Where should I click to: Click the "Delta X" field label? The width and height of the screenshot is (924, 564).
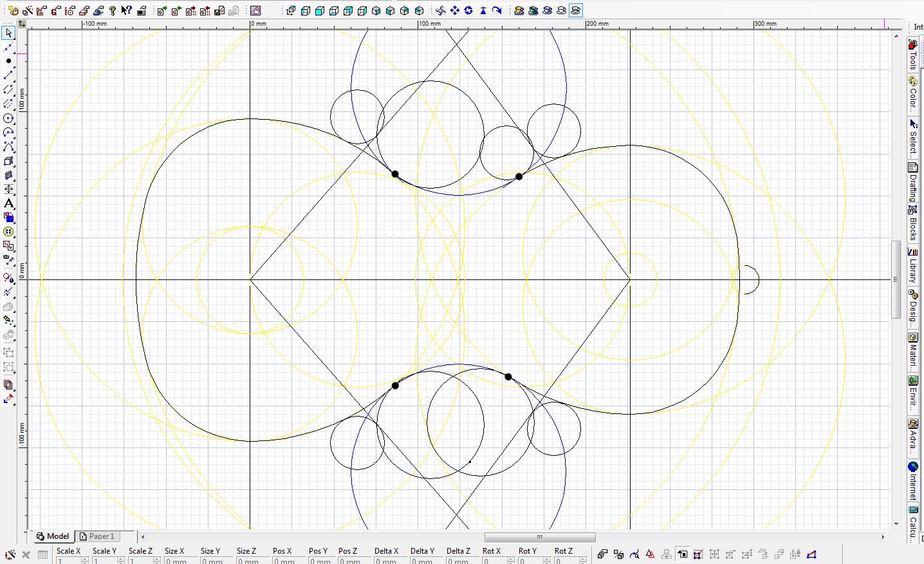click(x=387, y=551)
